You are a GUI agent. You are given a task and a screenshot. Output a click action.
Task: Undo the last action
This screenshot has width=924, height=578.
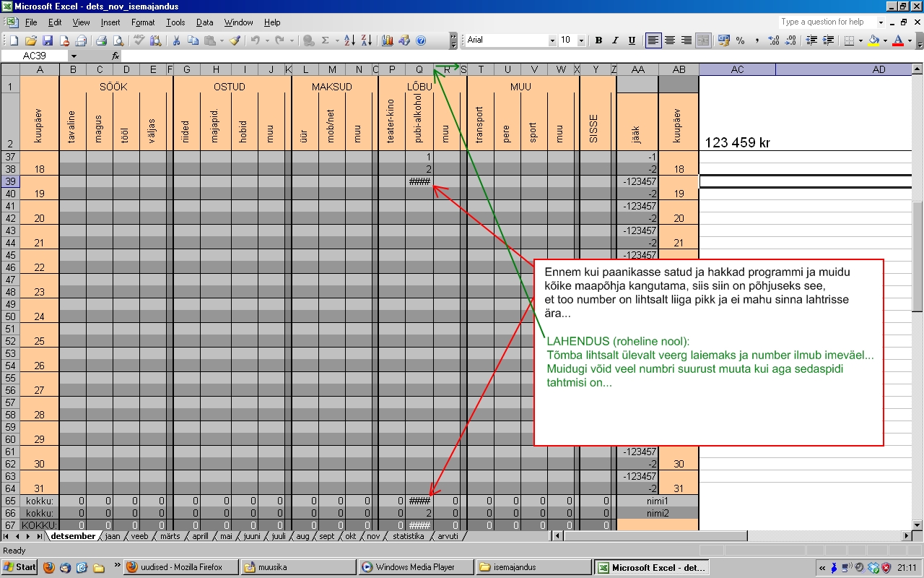click(256, 40)
